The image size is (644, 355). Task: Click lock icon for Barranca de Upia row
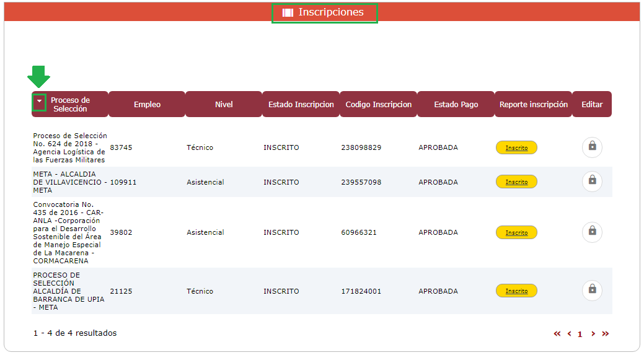tap(592, 291)
